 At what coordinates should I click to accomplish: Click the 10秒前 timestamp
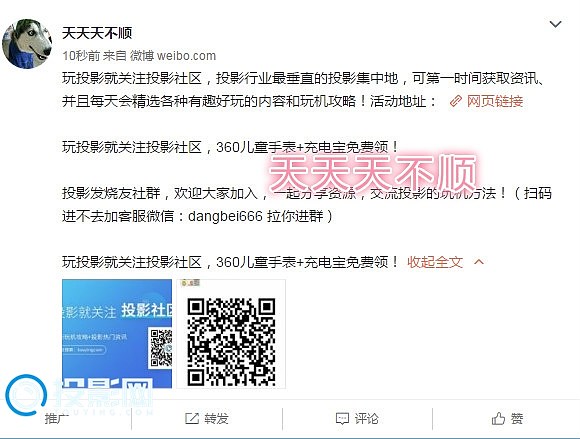(x=81, y=56)
